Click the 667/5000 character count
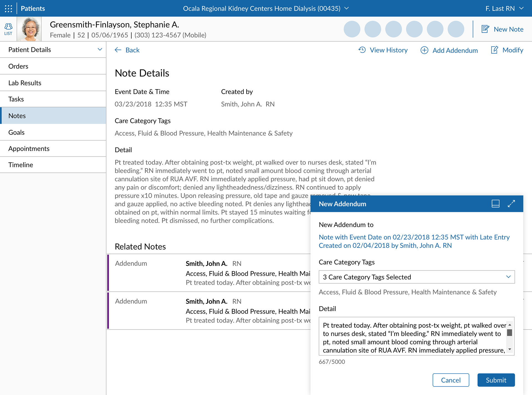Viewport: 532px width, 395px height. coord(332,362)
